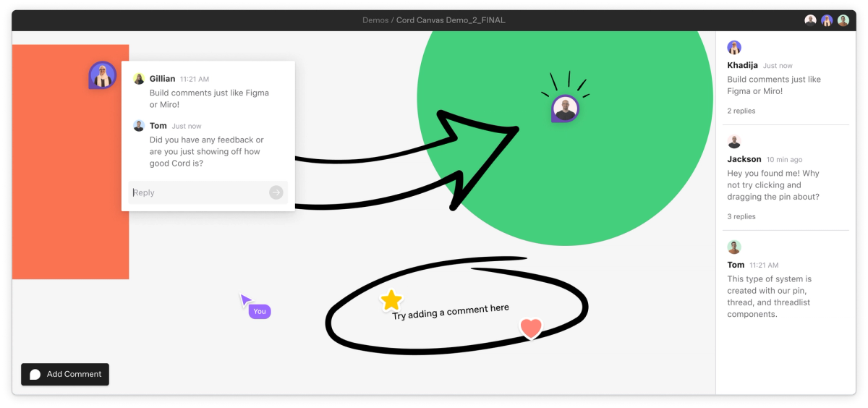
Task: Select Jackson's avatar in the sidebar
Action: click(x=734, y=142)
